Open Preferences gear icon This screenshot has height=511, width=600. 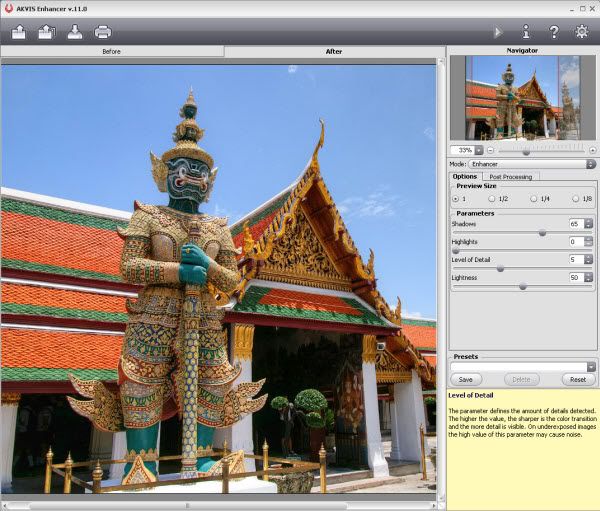[x=581, y=32]
